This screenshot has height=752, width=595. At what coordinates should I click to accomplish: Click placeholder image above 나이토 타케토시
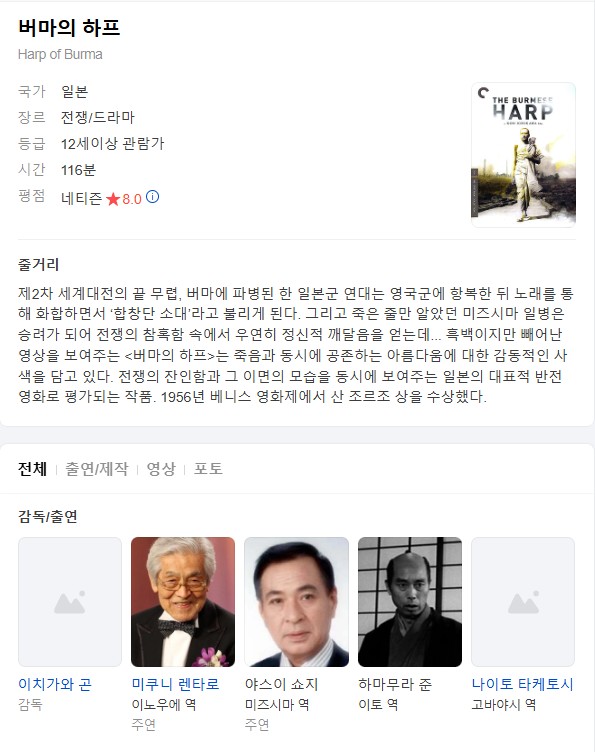(523, 602)
